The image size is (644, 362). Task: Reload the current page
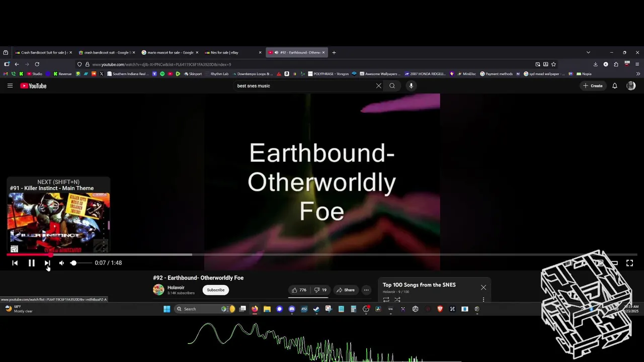tap(37, 64)
